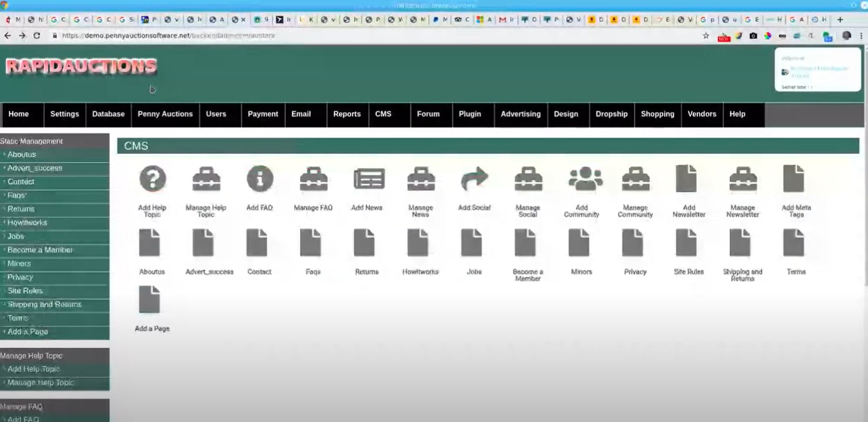
Task: Open the Advertising menu
Action: (520, 115)
